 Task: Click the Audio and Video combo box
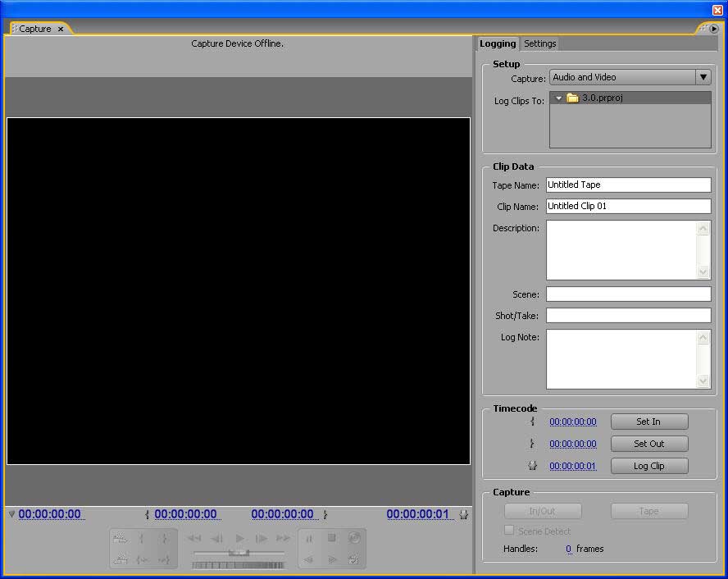[x=630, y=77]
